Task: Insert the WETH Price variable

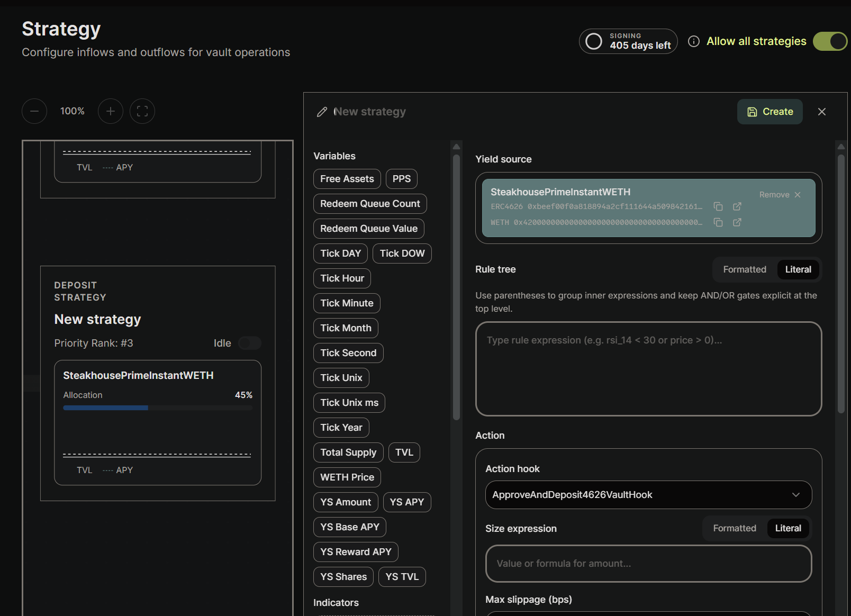Action: pos(347,477)
